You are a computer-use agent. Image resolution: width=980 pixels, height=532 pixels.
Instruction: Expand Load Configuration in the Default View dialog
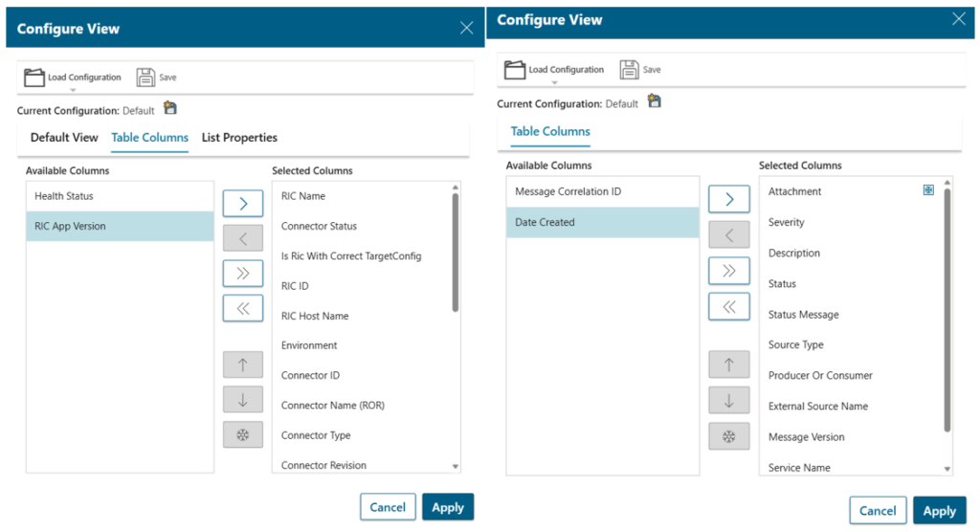[x=73, y=78]
